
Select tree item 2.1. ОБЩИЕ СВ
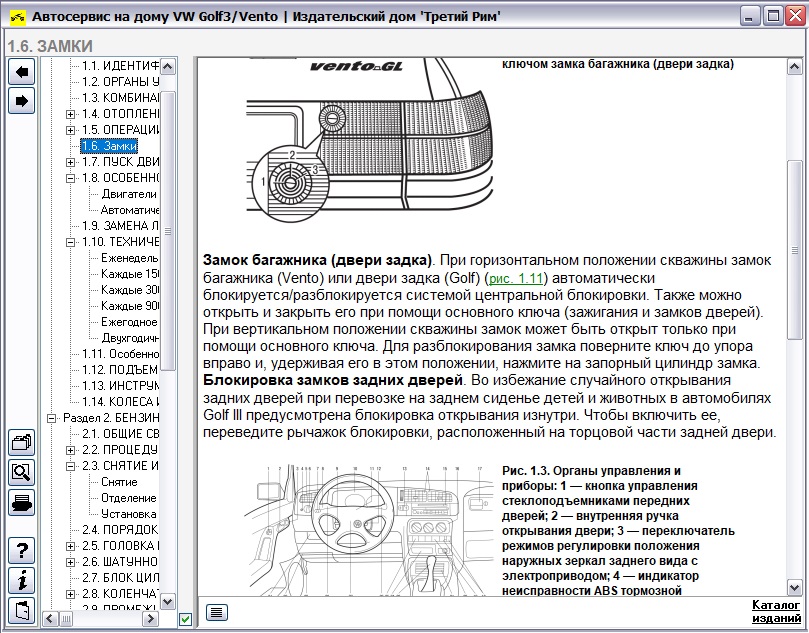(x=120, y=434)
